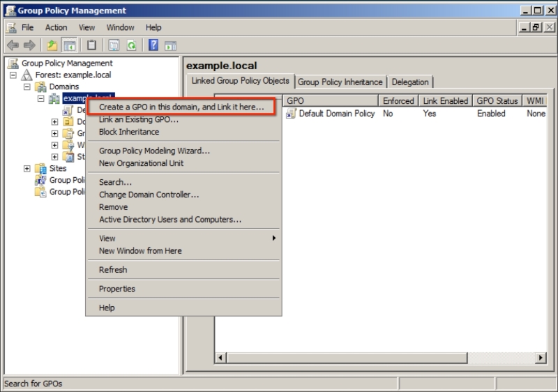
Task: Click the Show/Hide Action Pane toolbar icon
Action: tap(169, 45)
